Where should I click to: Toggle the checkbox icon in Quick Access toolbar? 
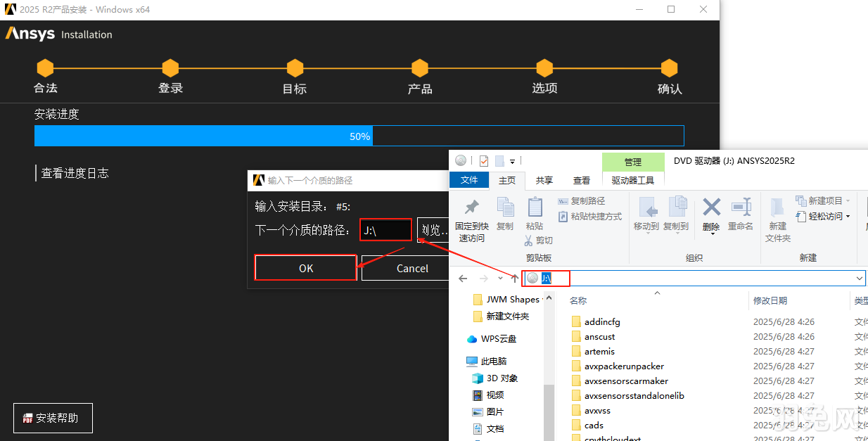click(483, 160)
